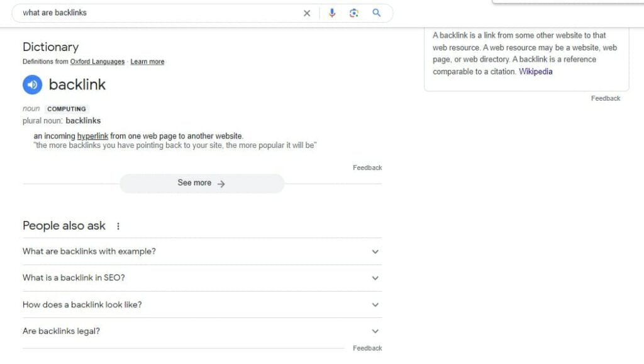644x364 pixels.
Task: Open the hyperlink definition link
Action: (92, 135)
